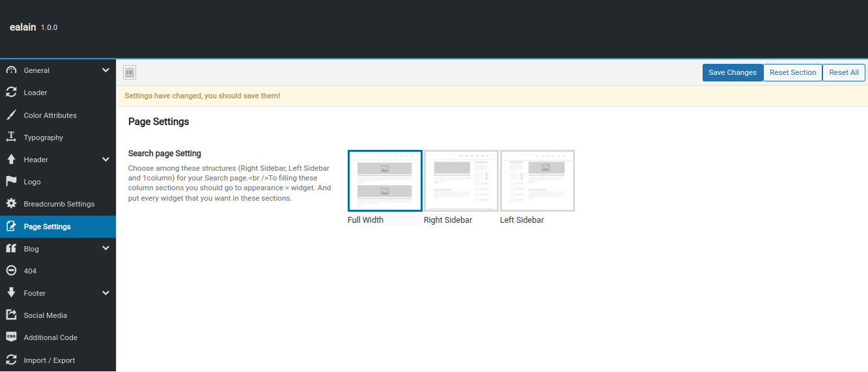Open the Footer section
The width and height of the screenshot is (868, 372).
[x=58, y=293]
